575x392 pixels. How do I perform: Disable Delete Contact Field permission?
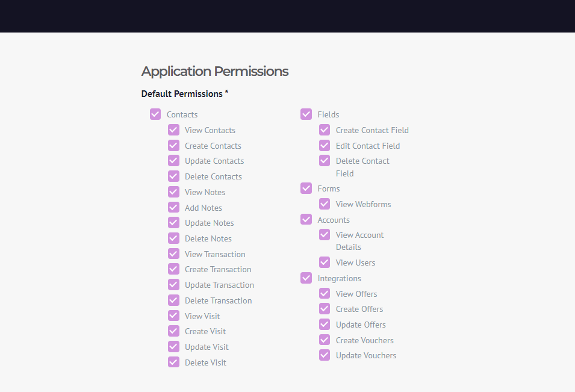(324, 161)
